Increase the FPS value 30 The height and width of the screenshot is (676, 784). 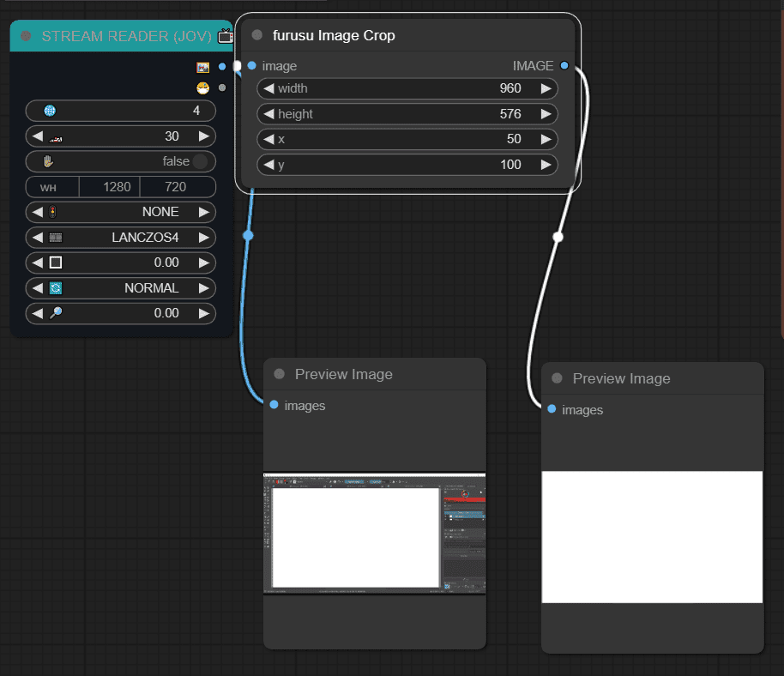[x=203, y=136]
